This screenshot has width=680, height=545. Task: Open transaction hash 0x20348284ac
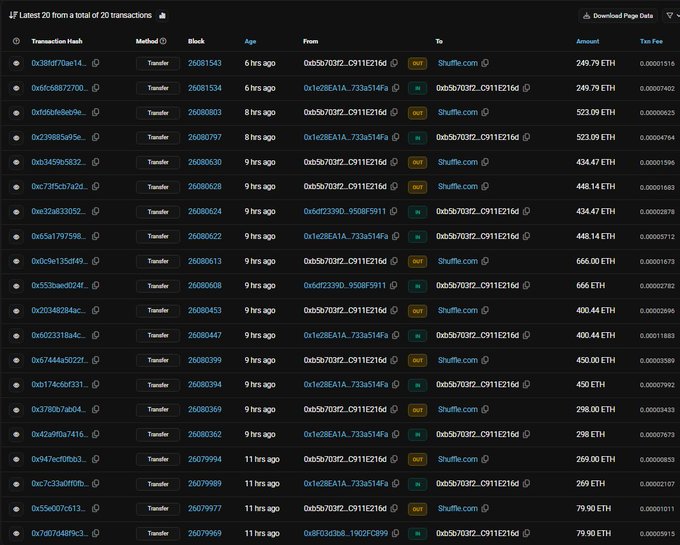click(x=59, y=310)
